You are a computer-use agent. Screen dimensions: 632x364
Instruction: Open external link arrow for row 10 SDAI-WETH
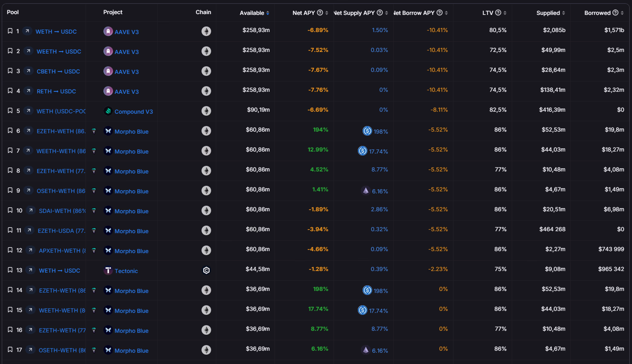31,210
